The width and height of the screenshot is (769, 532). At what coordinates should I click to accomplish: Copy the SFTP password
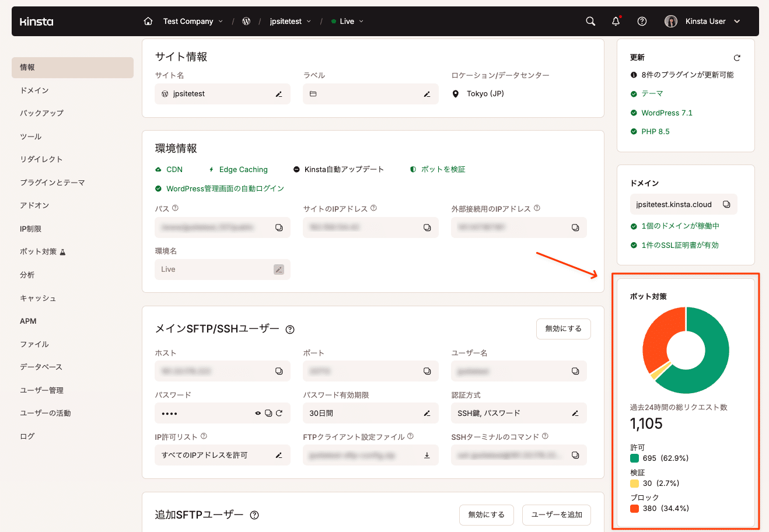pyautogui.click(x=268, y=413)
